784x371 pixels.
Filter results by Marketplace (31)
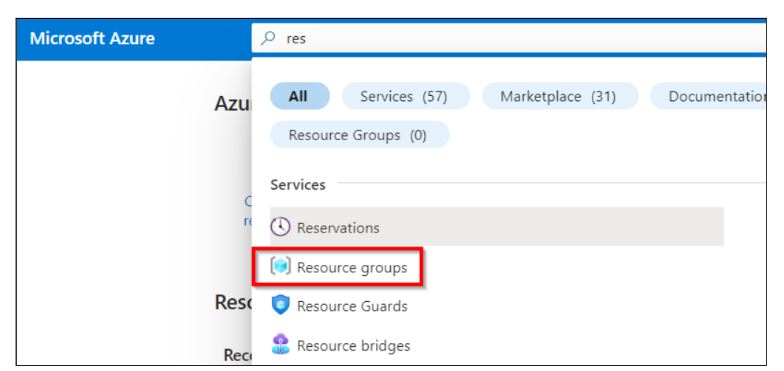point(560,96)
